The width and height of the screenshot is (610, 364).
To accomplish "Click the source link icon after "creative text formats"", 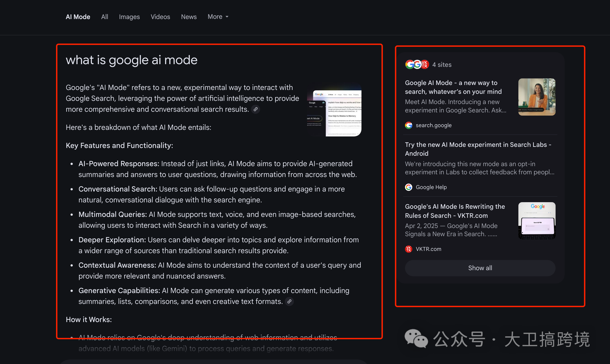I will pyautogui.click(x=289, y=301).
